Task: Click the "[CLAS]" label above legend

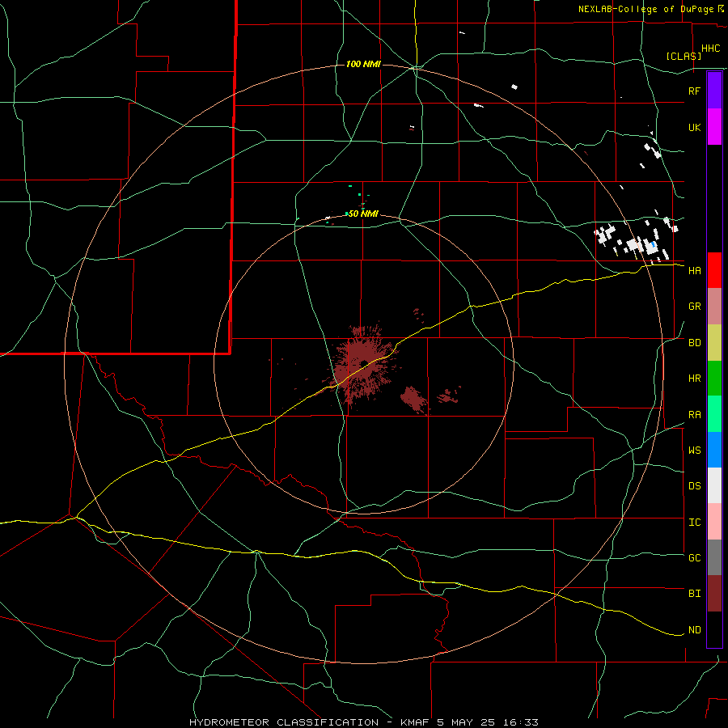Action: tap(684, 56)
